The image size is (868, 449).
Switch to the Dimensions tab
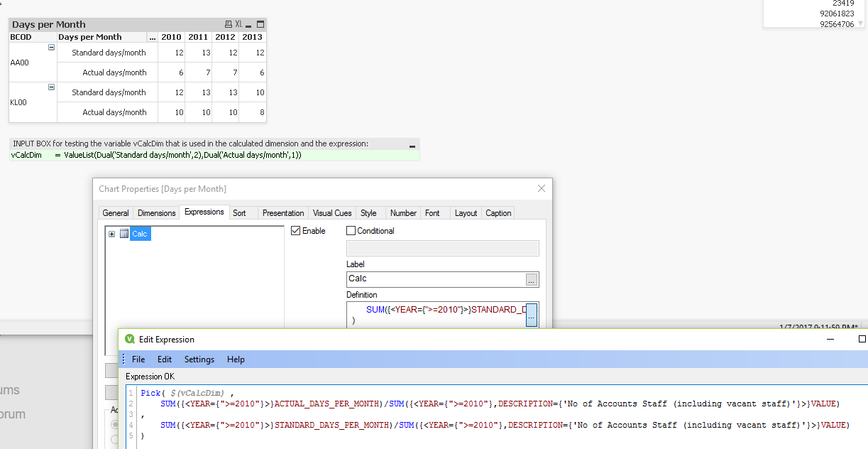coord(156,213)
